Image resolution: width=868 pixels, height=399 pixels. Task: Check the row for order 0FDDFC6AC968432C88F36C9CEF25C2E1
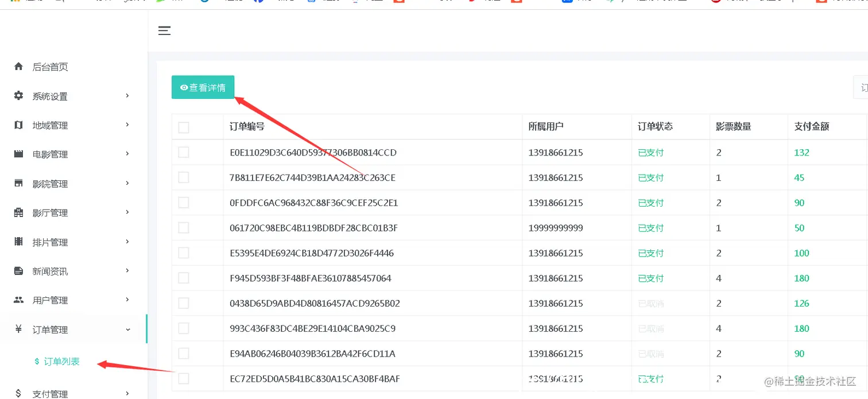[184, 203]
